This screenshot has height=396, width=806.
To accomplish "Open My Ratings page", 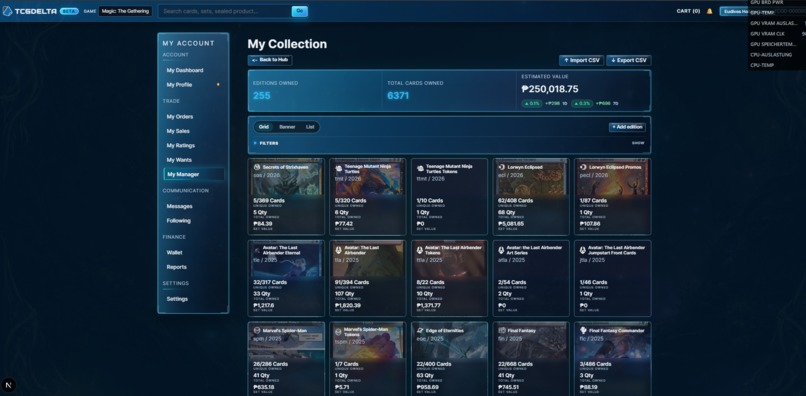I will click(x=180, y=146).
